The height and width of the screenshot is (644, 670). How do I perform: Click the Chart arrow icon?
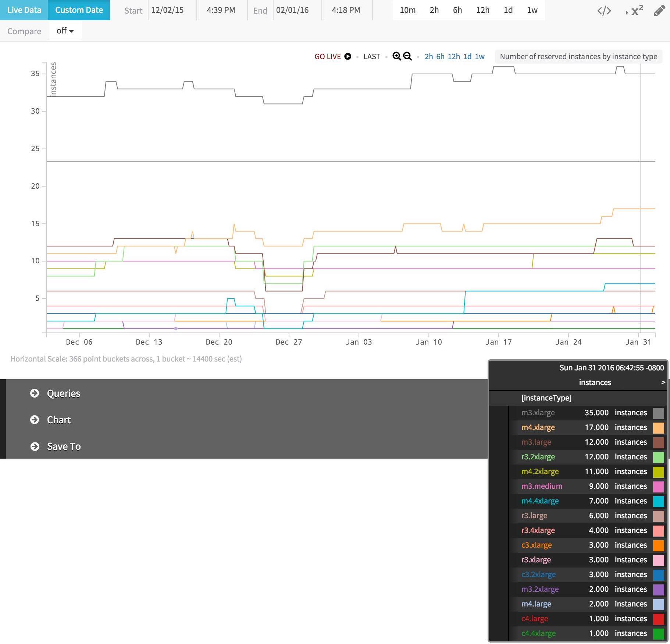pos(35,420)
